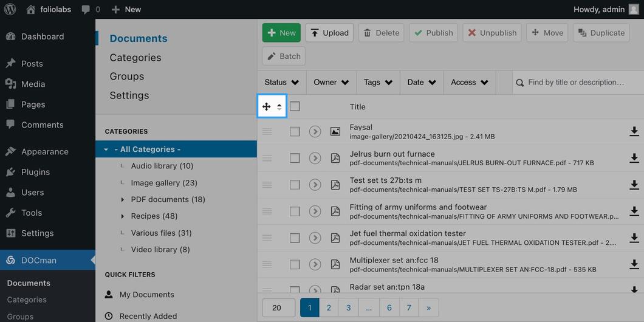Click the download icon for Jelrus burn out furnace
This screenshot has width=644, height=322.
pyautogui.click(x=634, y=158)
